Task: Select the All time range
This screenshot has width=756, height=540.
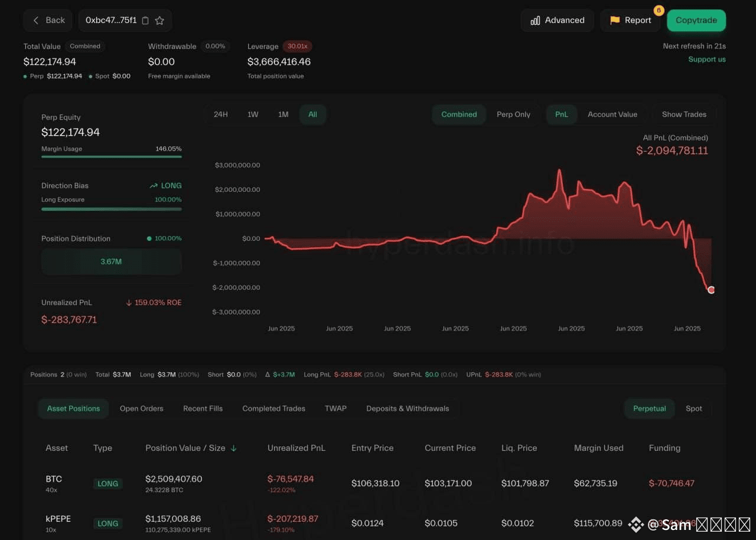Action: [x=312, y=114]
